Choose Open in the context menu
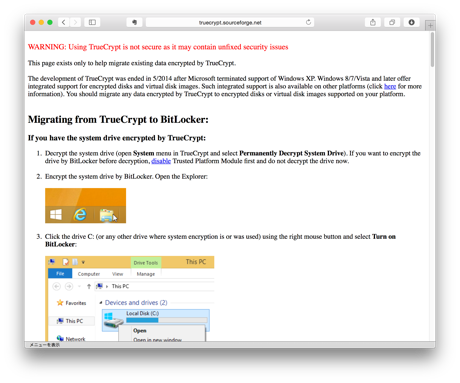This screenshot has height=383, width=460. (x=140, y=331)
